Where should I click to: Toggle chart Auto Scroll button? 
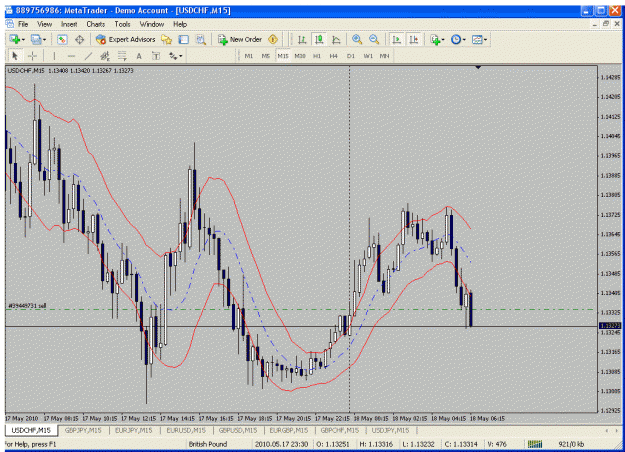[x=396, y=39]
